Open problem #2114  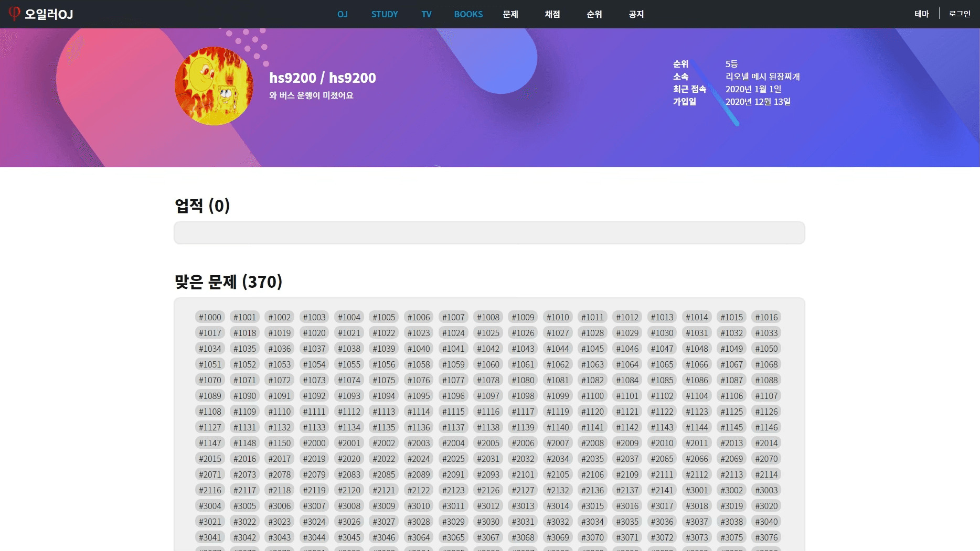(766, 474)
